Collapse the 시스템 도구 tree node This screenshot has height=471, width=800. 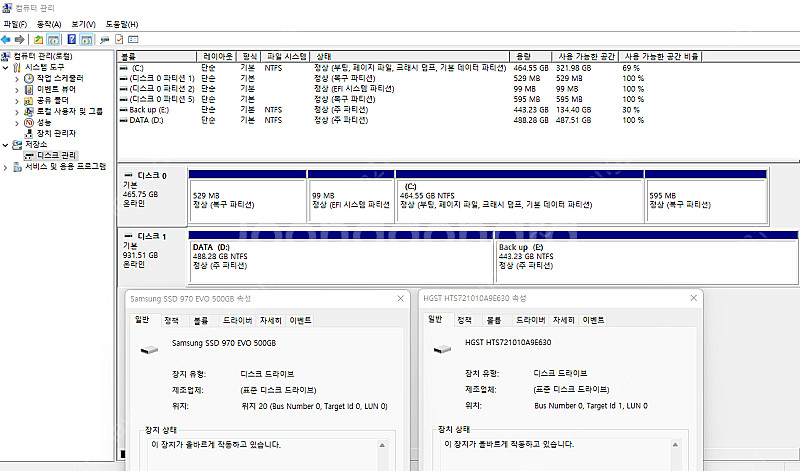point(5,67)
